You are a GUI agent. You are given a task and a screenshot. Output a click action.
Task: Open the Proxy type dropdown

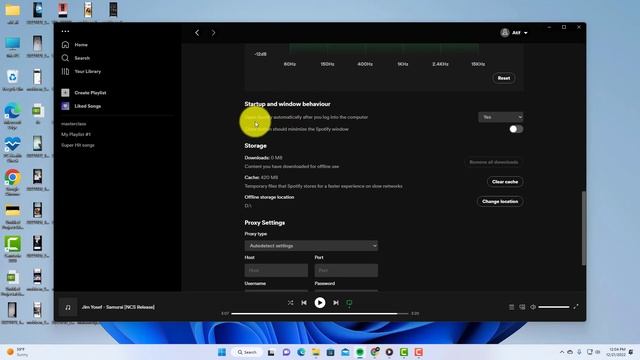click(311, 246)
